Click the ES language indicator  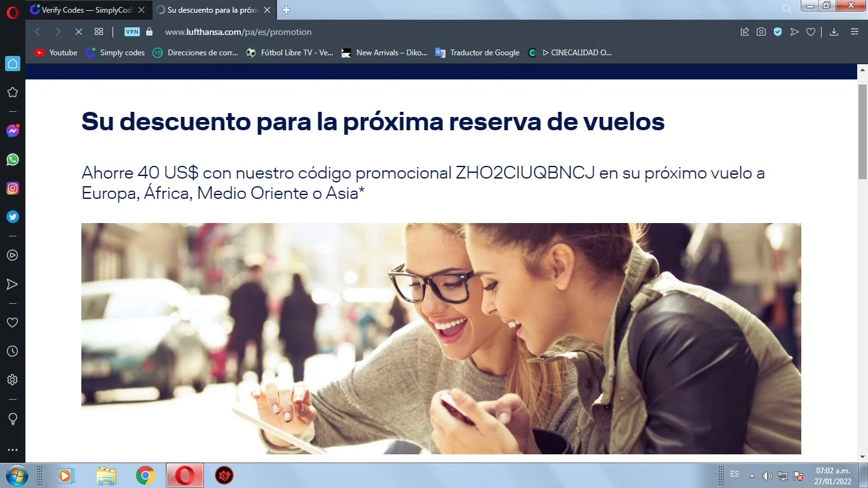[735, 474]
